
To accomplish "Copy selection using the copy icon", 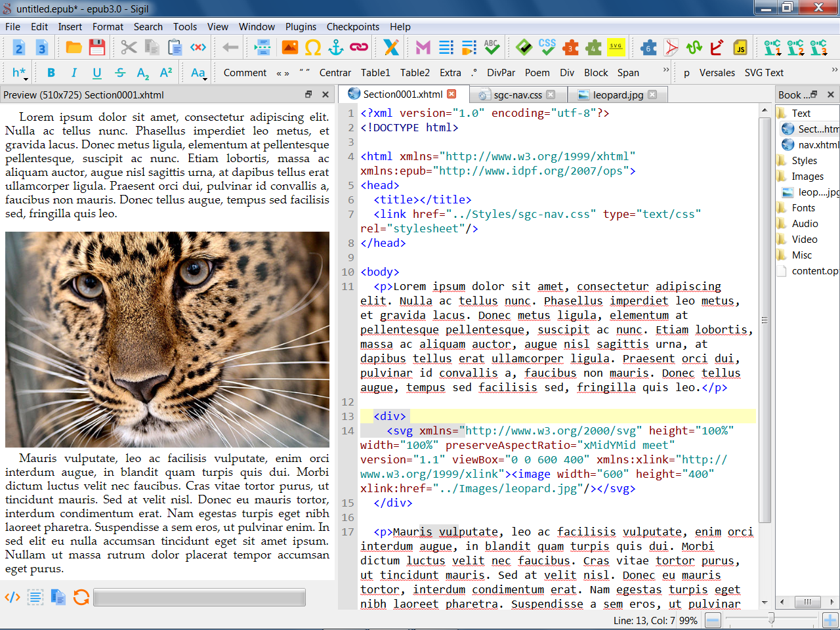I will click(x=152, y=47).
